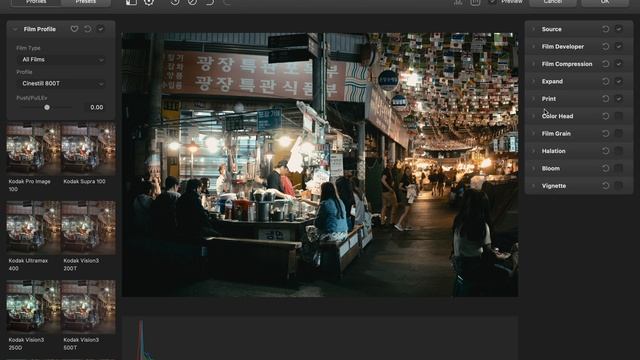Switch to the Presets tab
Viewport: 640px width, 360px height.
(86, 2)
